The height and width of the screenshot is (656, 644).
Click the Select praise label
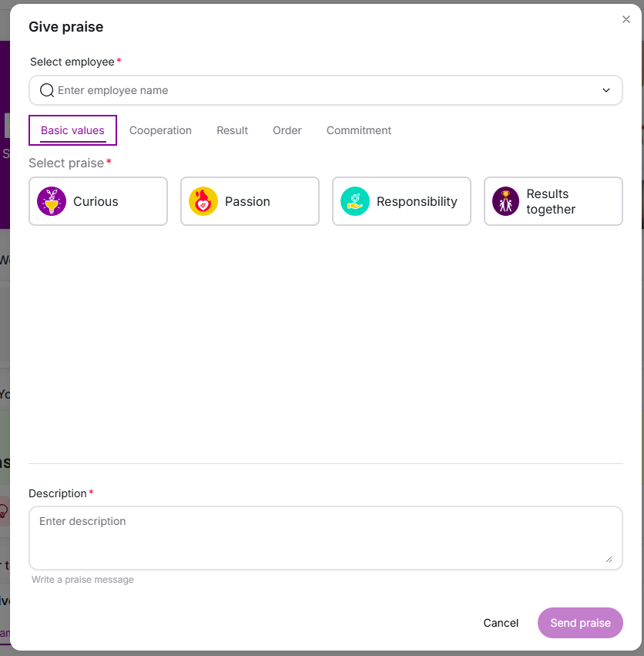click(66, 163)
